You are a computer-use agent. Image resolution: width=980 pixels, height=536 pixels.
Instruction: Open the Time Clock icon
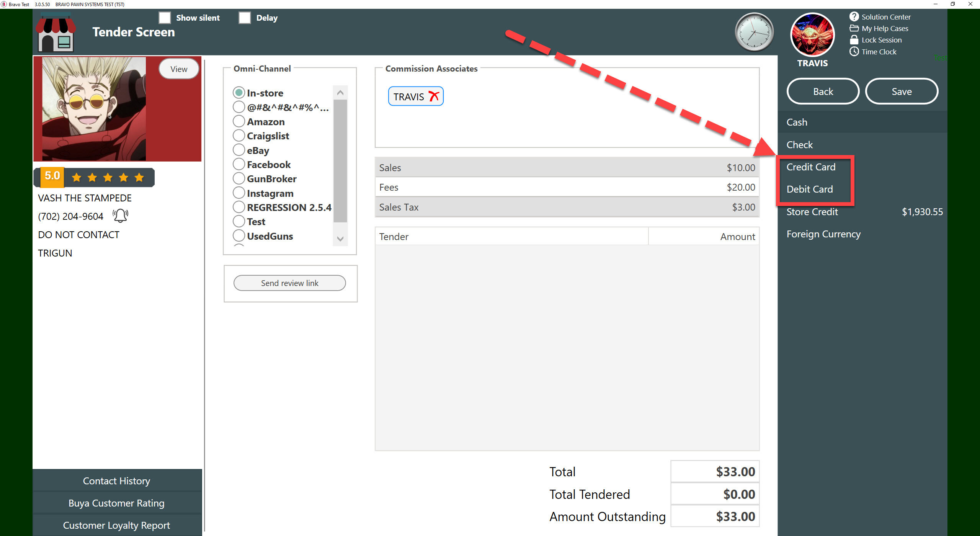(x=854, y=51)
